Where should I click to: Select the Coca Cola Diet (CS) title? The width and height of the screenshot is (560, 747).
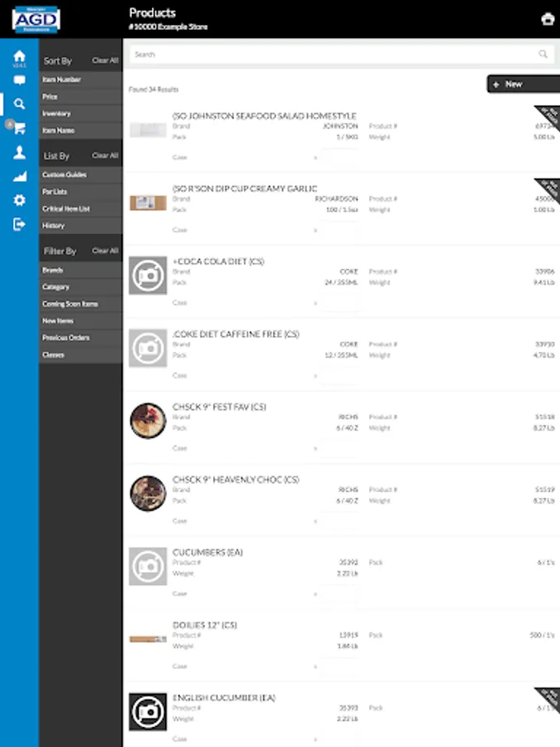pyautogui.click(x=218, y=261)
